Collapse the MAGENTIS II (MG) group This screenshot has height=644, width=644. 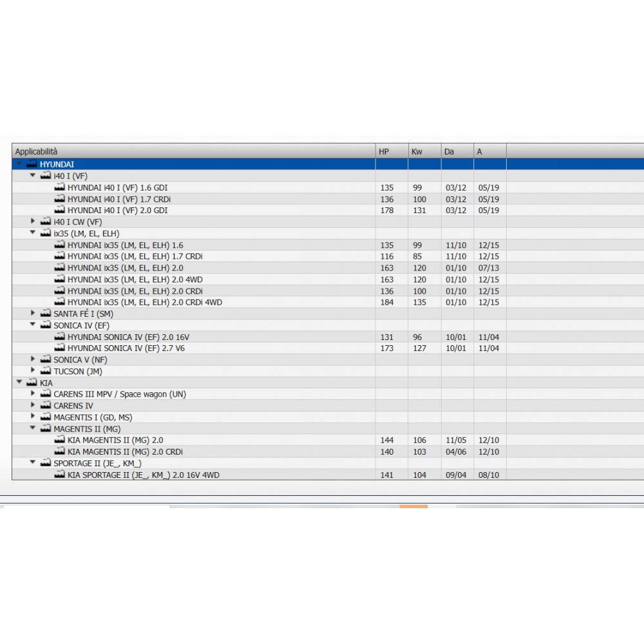pos(33,428)
